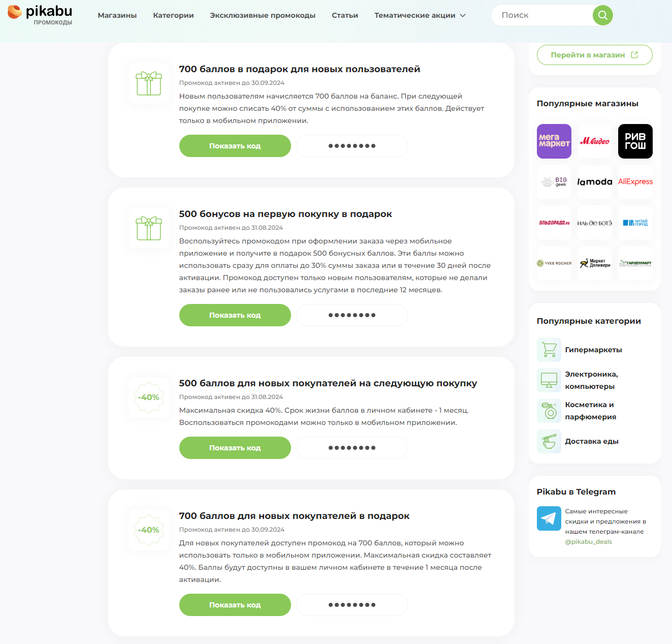This screenshot has width=672, height=644.
Task: Click the Популярные магазины heading
Action: [x=587, y=104]
